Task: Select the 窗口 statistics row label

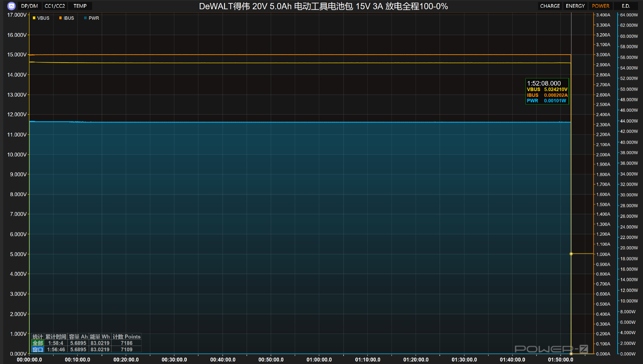Action: 38,350
